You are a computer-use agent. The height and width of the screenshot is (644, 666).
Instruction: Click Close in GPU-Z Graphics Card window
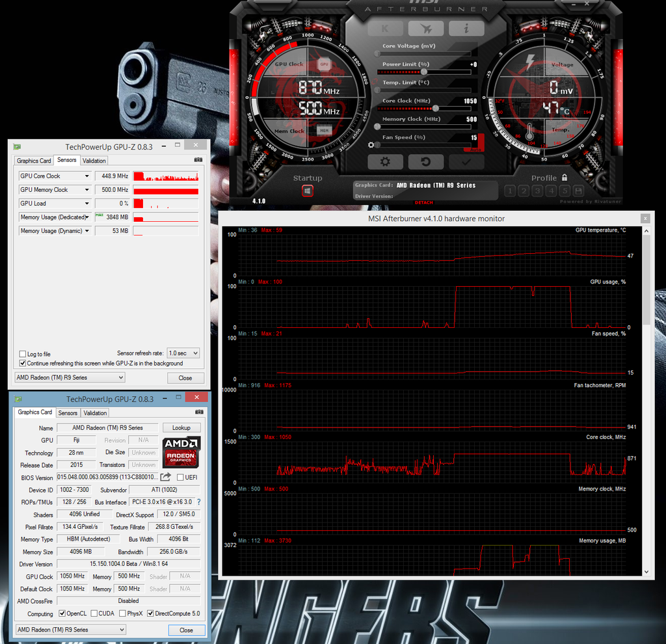[186, 630]
